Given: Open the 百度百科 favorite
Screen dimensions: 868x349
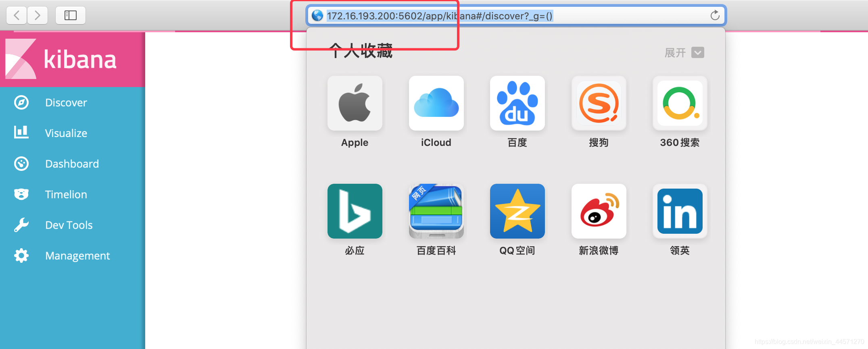Looking at the screenshot, I should tap(436, 211).
